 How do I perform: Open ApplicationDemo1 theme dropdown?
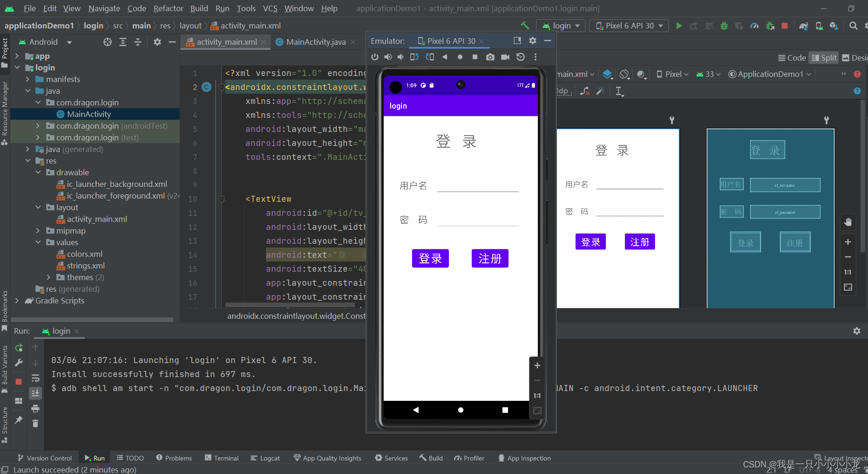click(770, 74)
